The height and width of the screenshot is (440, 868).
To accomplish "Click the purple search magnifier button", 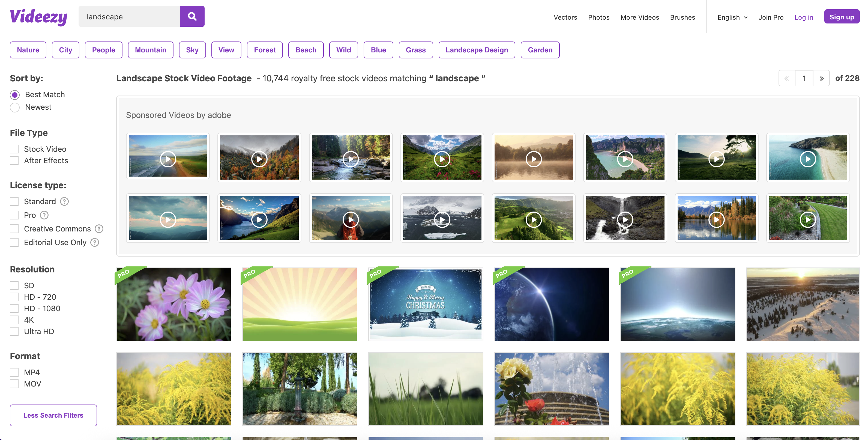I will (192, 16).
